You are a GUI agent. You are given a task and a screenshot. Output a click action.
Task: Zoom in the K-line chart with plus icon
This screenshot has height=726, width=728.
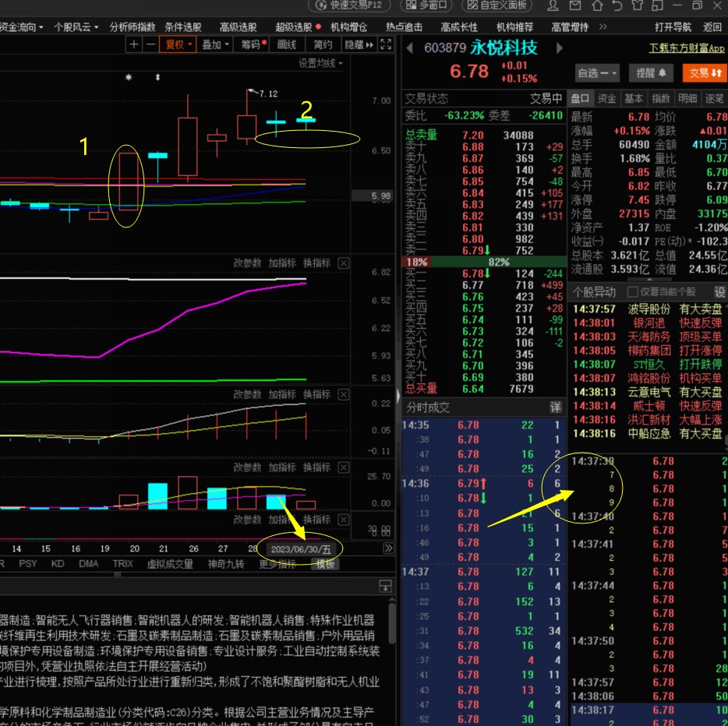(134, 44)
